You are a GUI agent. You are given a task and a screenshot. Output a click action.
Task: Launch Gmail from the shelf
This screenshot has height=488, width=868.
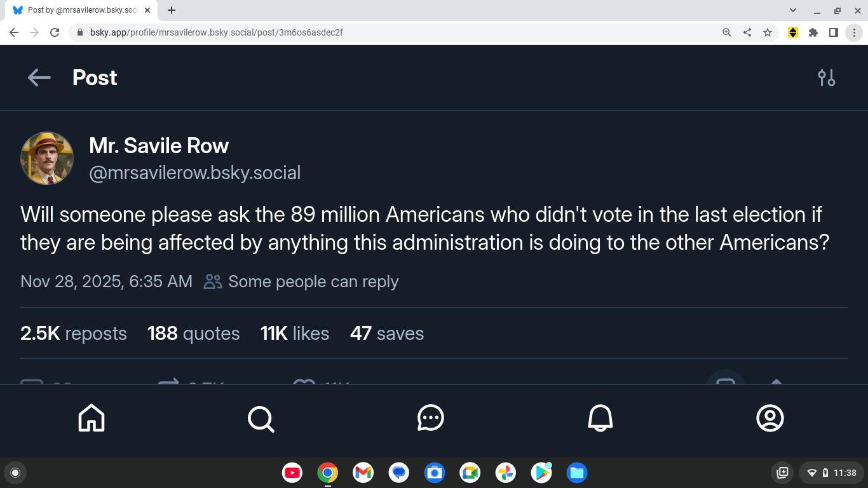click(363, 473)
